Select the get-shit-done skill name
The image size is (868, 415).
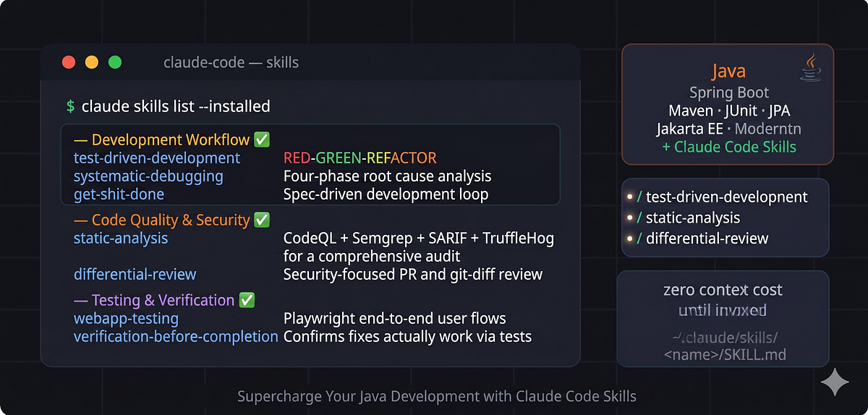coord(119,194)
